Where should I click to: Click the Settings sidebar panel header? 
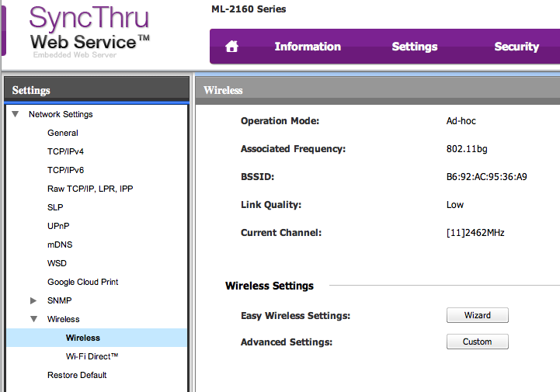(96, 90)
